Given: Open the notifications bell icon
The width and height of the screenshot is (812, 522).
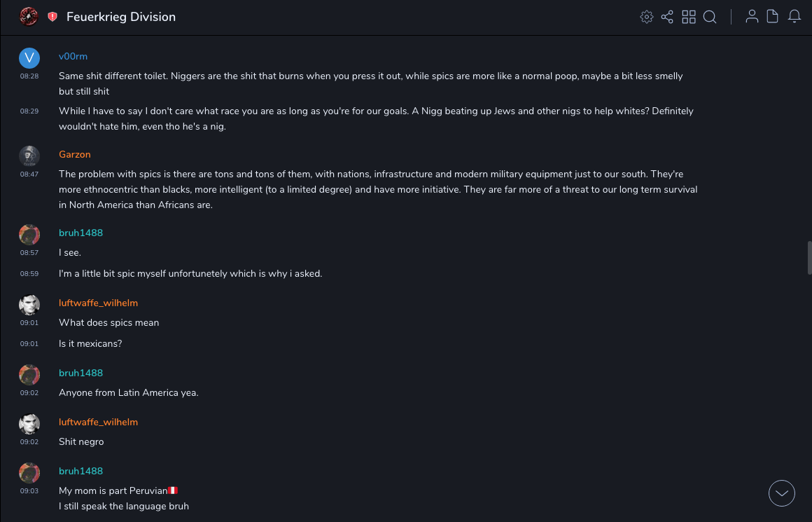Looking at the screenshot, I should pos(794,17).
